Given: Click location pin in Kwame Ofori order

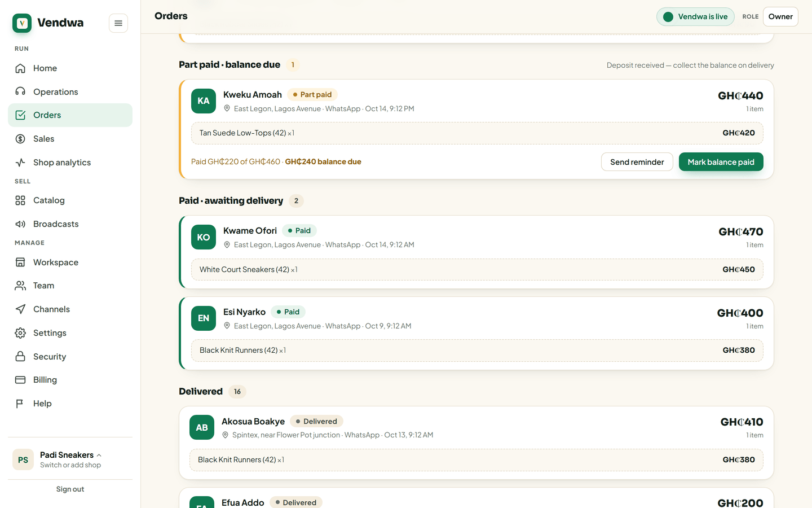Looking at the screenshot, I should click(227, 244).
